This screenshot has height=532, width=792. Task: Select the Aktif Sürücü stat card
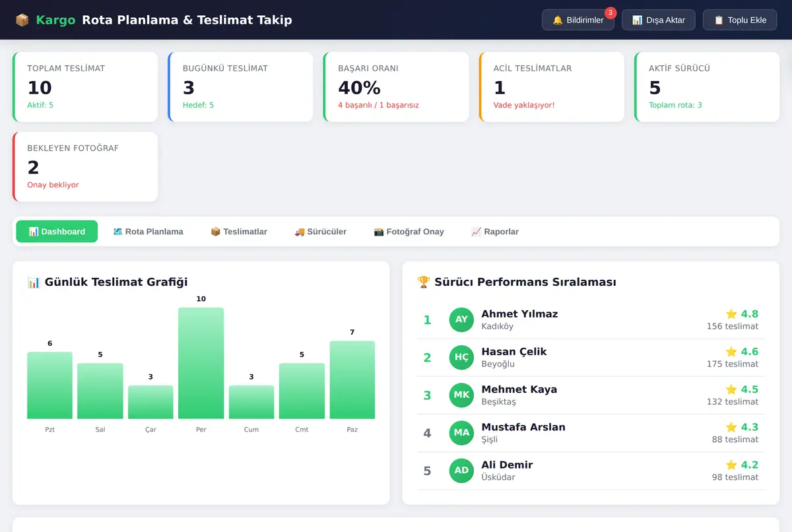(707, 87)
